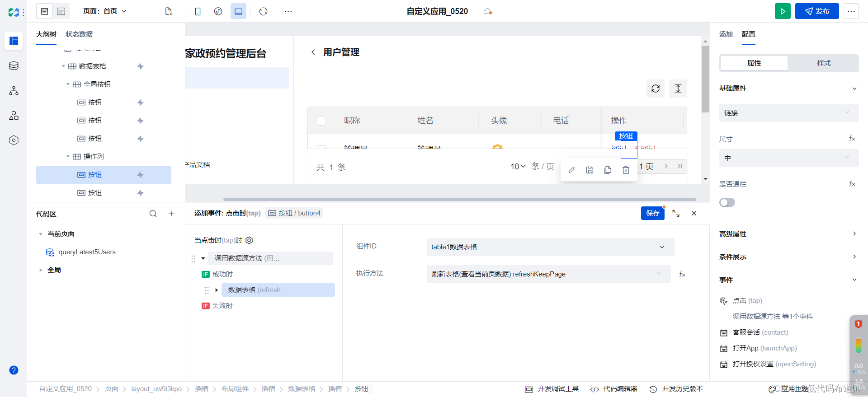
Task: Open the 点击 (tap) event
Action: click(747, 301)
